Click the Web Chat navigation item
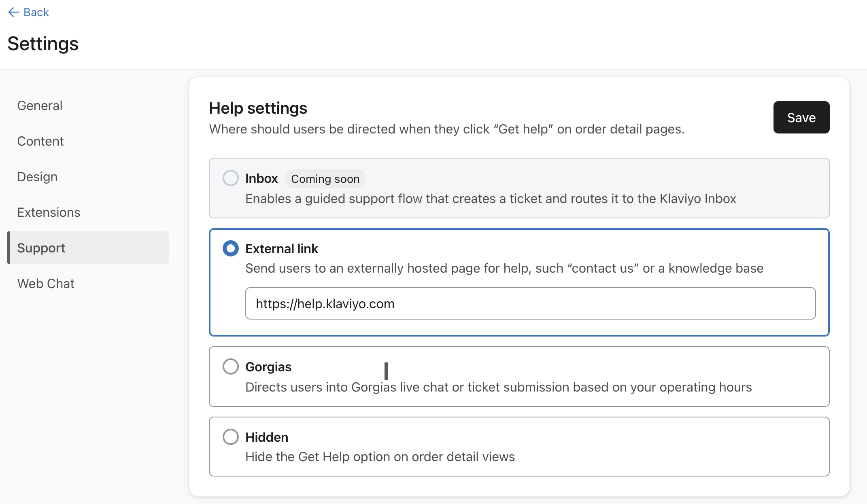Viewport: 867px width, 504px height. click(46, 283)
